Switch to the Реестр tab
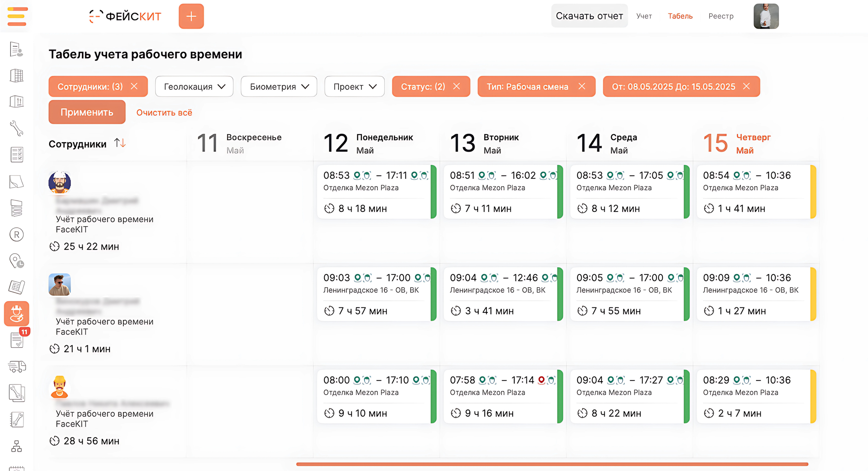The width and height of the screenshot is (868, 471). (721, 16)
